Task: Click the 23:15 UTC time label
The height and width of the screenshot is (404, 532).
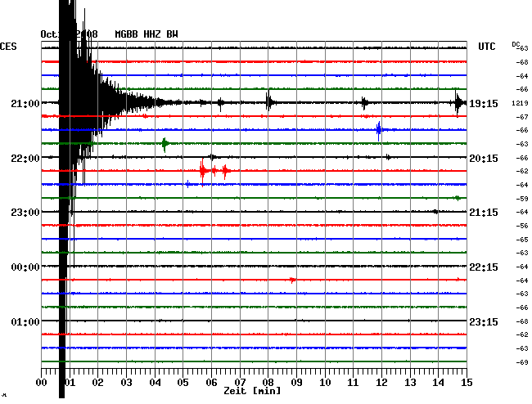Action: click(484, 321)
